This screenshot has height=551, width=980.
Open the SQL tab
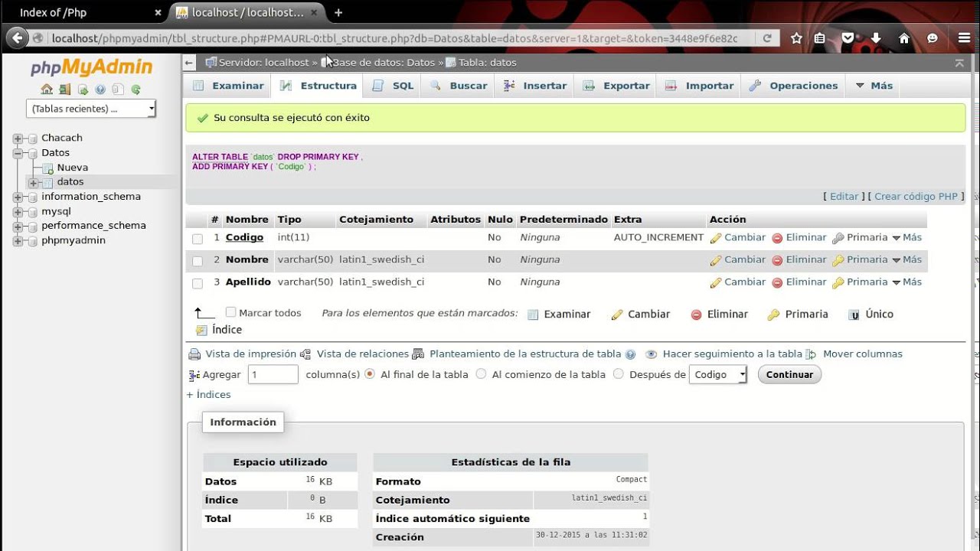(394, 86)
